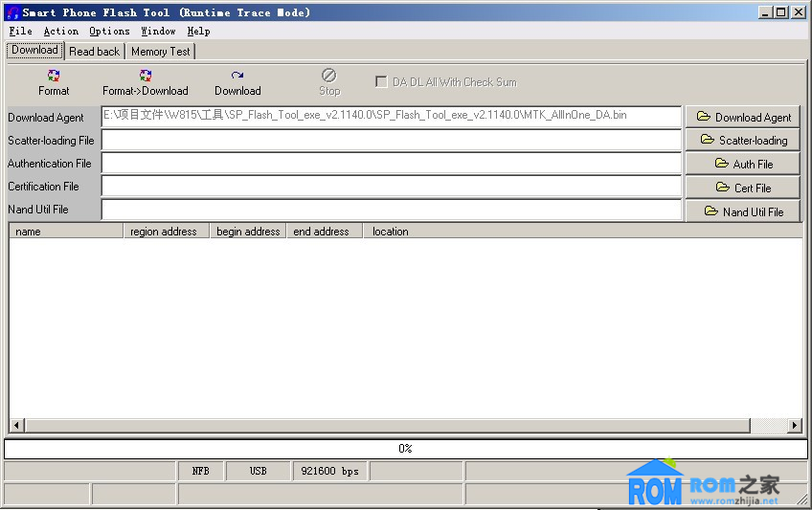Minimize the Flash Tool window

point(765,12)
